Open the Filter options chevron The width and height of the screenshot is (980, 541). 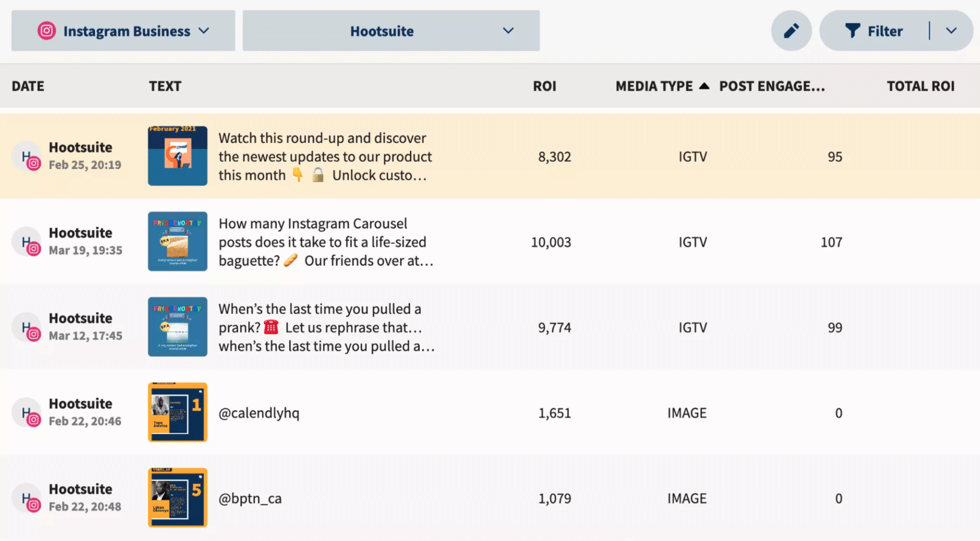[x=951, y=30]
